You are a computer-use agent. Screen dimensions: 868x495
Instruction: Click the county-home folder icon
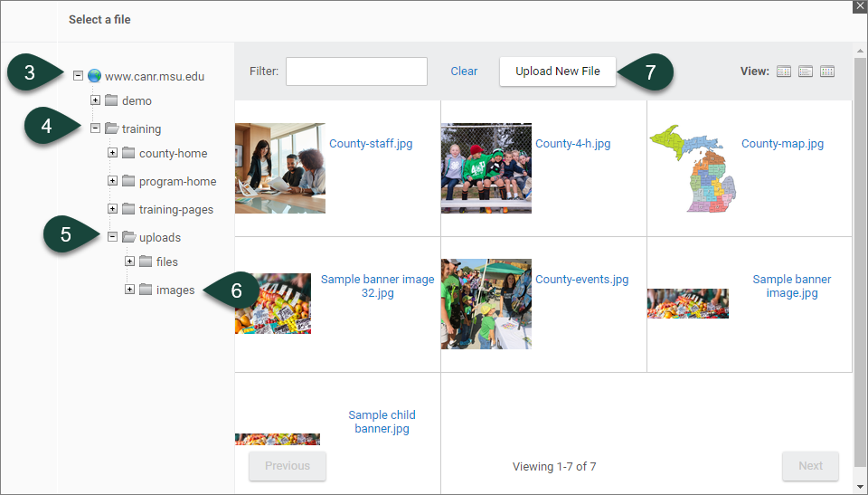pyautogui.click(x=128, y=153)
